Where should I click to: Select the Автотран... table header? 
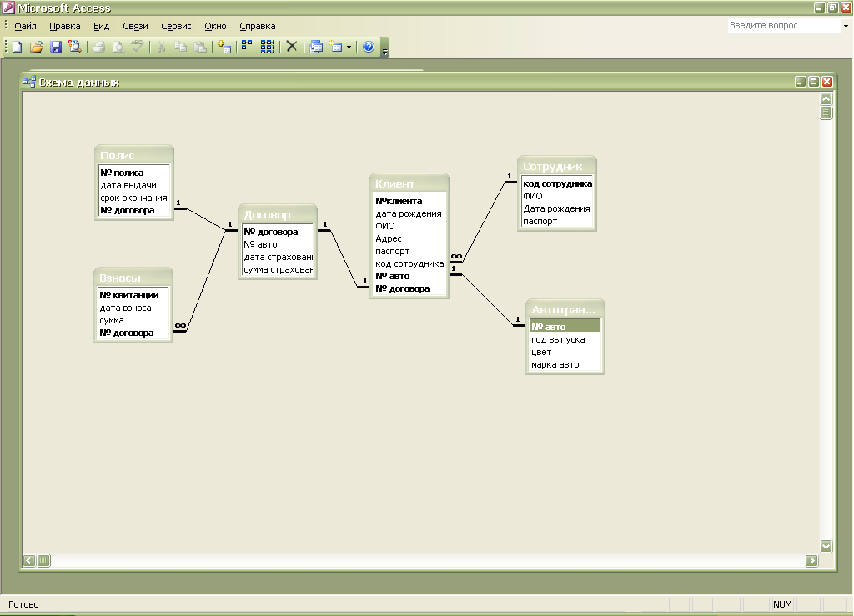(565, 309)
